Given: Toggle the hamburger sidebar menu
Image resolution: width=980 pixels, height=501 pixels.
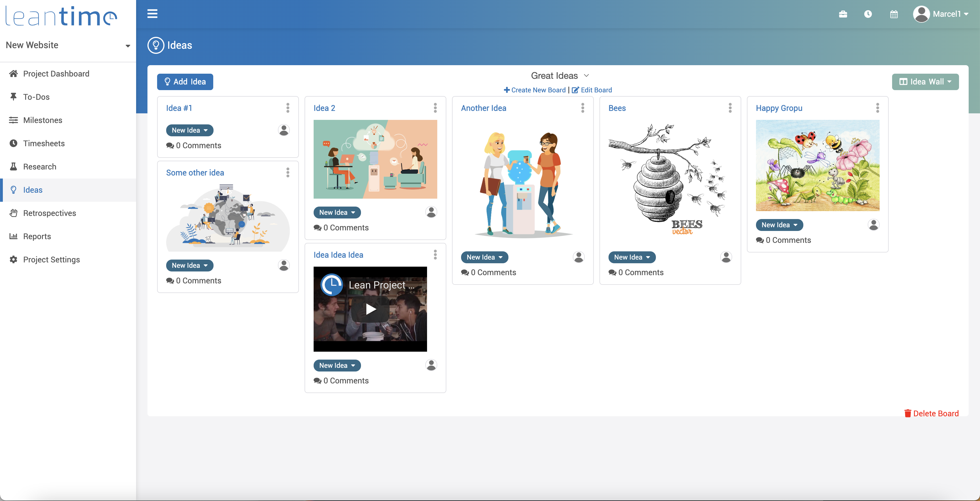Looking at the screenshot, I should tap(152, 14).
